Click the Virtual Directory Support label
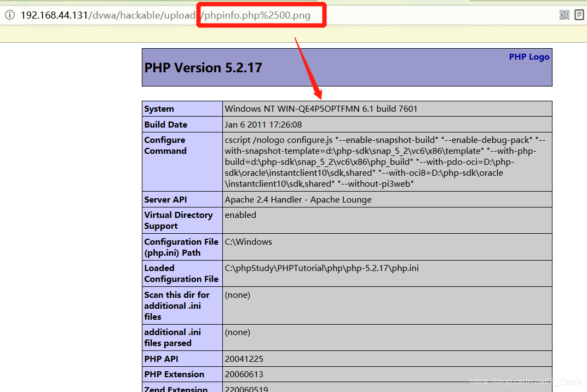 (x=178, y=221)
